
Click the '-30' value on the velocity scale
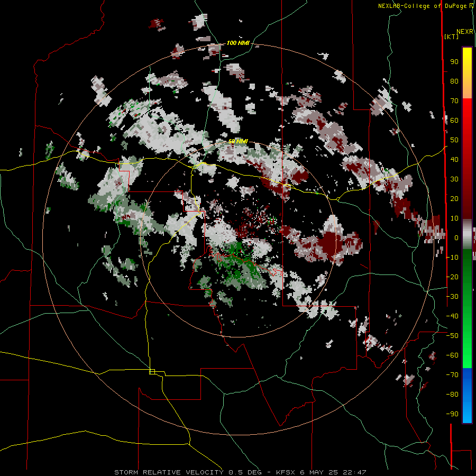pos(452,297)
